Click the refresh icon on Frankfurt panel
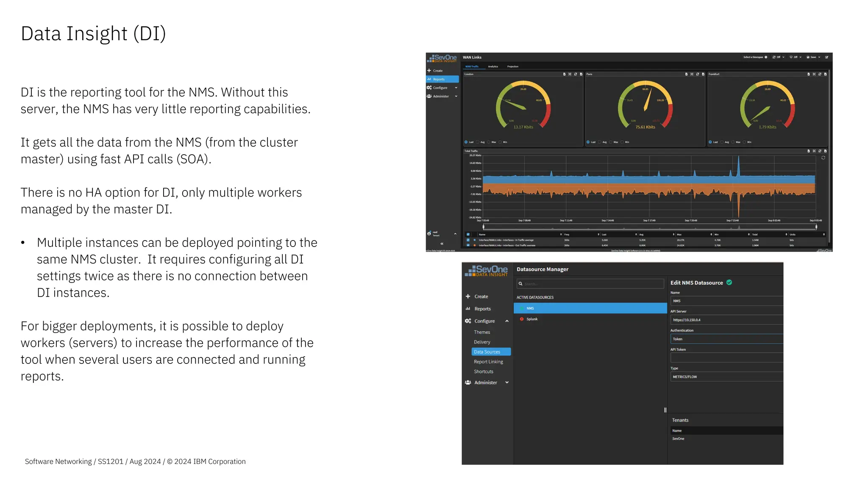Viewport: 868px width, 488px height. [820, 74]
